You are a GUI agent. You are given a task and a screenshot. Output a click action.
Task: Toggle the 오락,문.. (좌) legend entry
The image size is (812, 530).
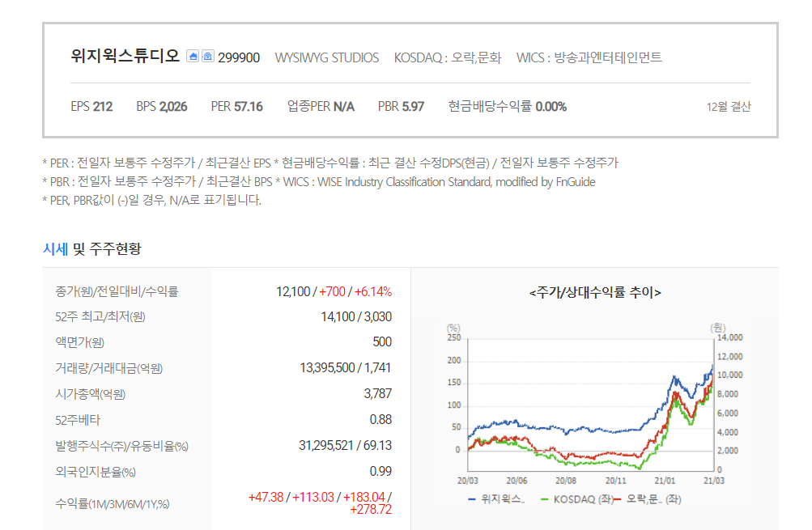point(648,499)
